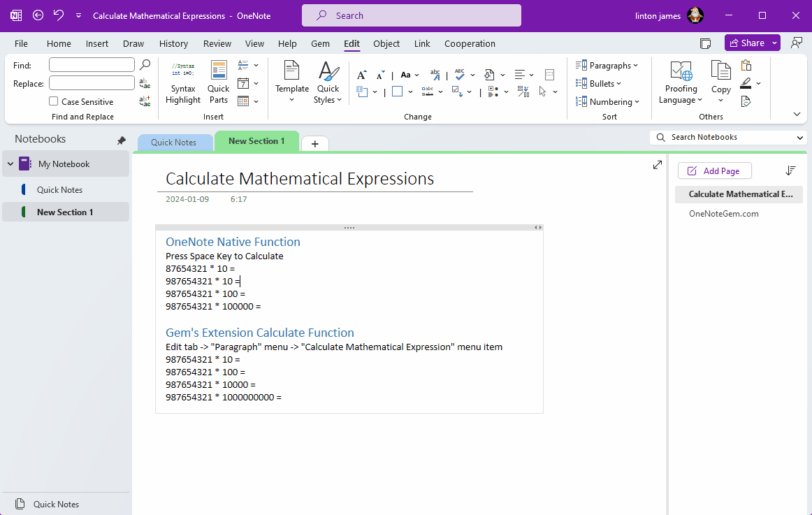Click the Replace All icon with plus
The image size is (812, 515).
pos(145,101)
